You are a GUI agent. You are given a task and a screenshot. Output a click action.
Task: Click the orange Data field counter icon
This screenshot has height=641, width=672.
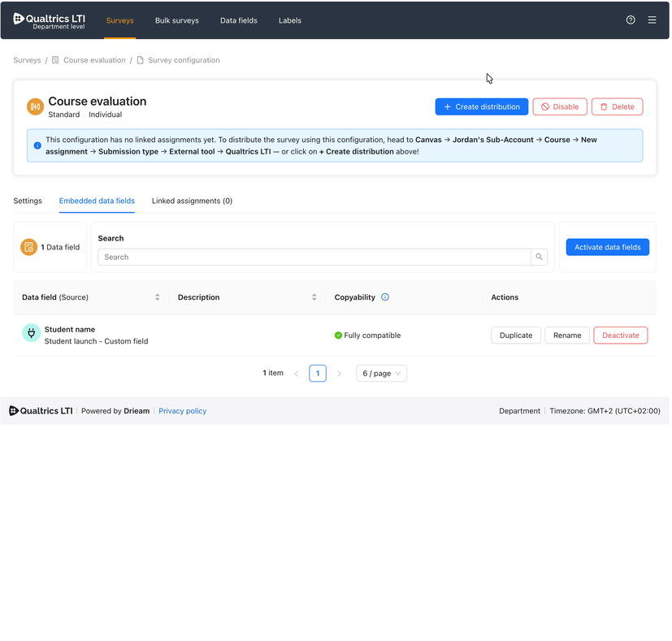pos(28,247)
